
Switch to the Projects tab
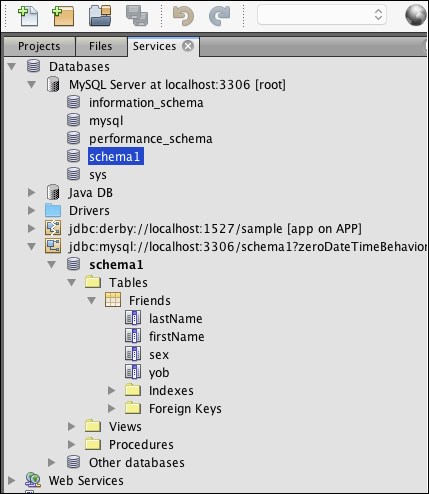(x=39, y=46)
